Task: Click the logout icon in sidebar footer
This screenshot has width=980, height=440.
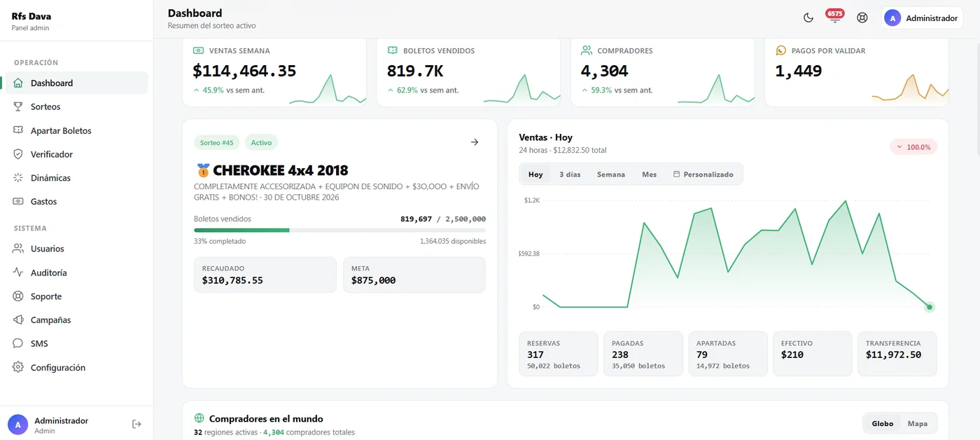Action: [x=136, y=424]
